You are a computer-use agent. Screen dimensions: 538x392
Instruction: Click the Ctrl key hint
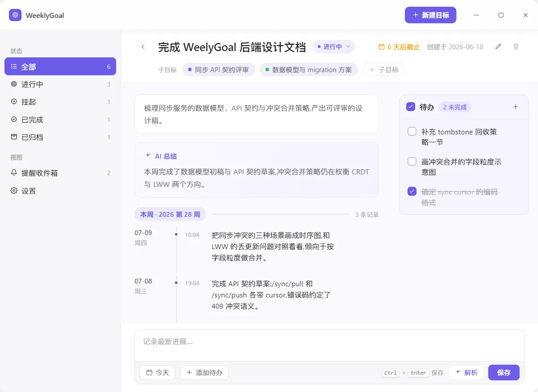pyautogui.click(x=390, y=373)
